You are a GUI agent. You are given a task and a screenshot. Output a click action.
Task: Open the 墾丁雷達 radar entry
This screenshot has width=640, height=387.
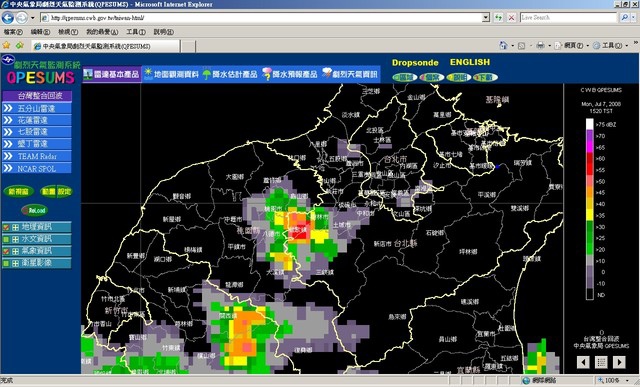click(37, 144)
